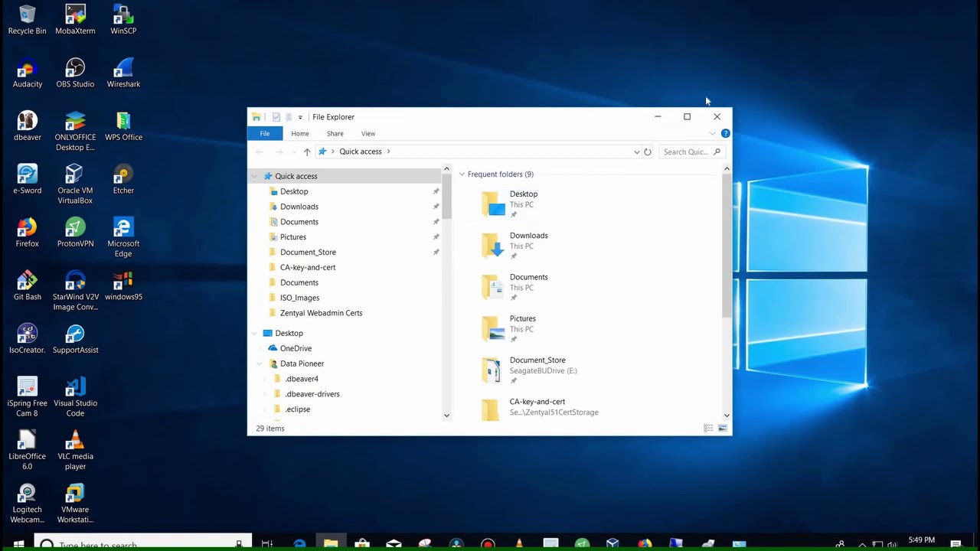Click the Explorer help question mark icon
Screen dimensions: 980x551
[725, 133]
